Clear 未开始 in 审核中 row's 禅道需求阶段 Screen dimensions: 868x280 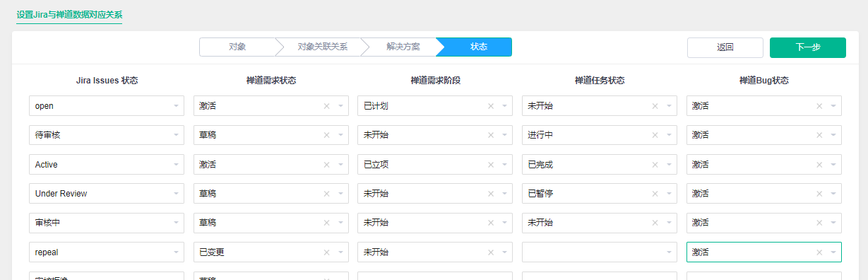pos(491,223)
